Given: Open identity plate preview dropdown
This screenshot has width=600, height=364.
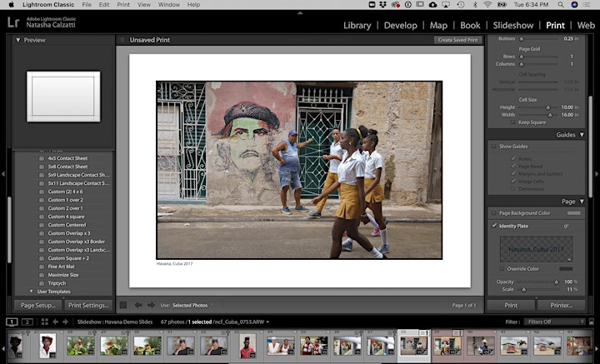Looking at the screenshot, I should click(x=569, y=260).
